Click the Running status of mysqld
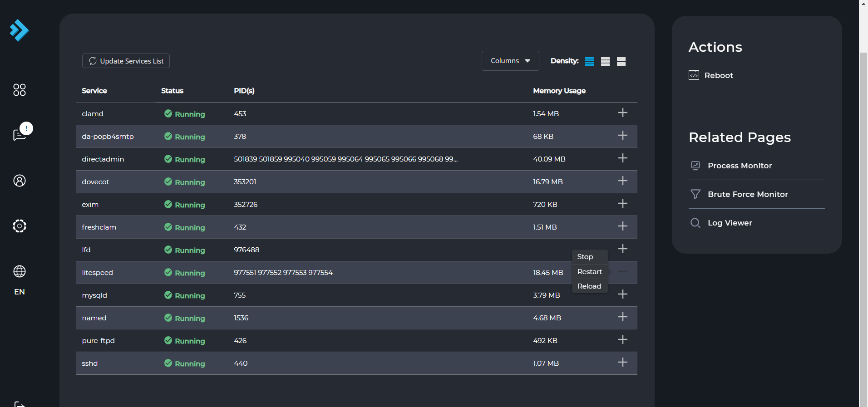The image size is (868, 407). 185,295
